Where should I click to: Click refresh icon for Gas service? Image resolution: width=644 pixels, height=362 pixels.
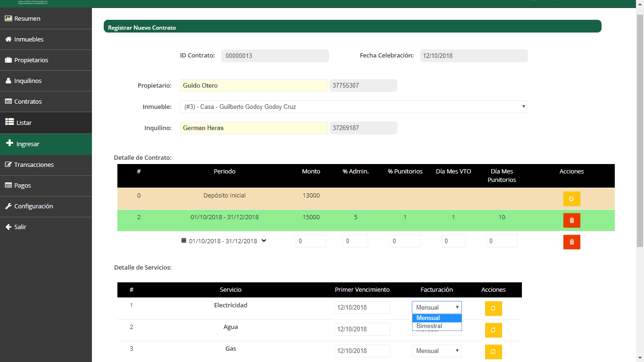tap(493, 352)
